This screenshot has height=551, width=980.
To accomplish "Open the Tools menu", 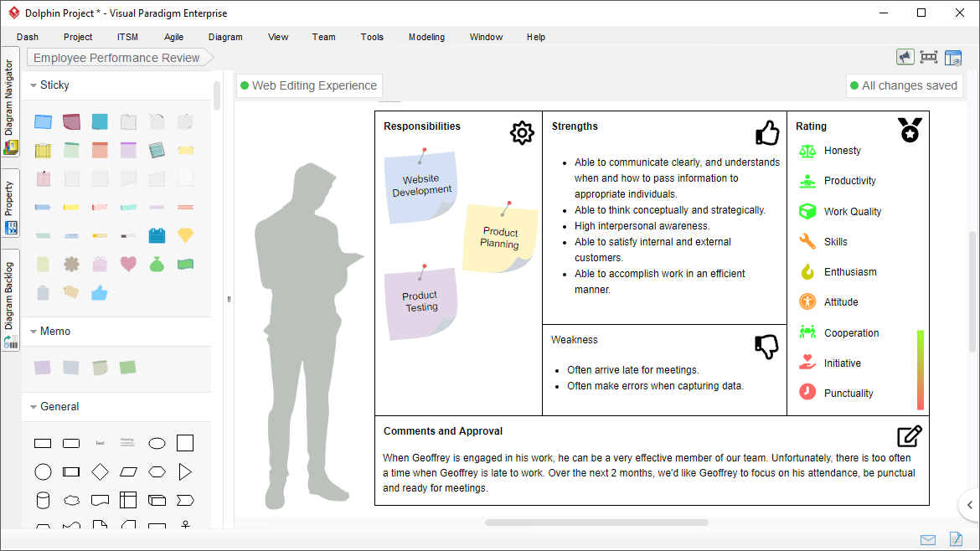I will pos(372,37).
